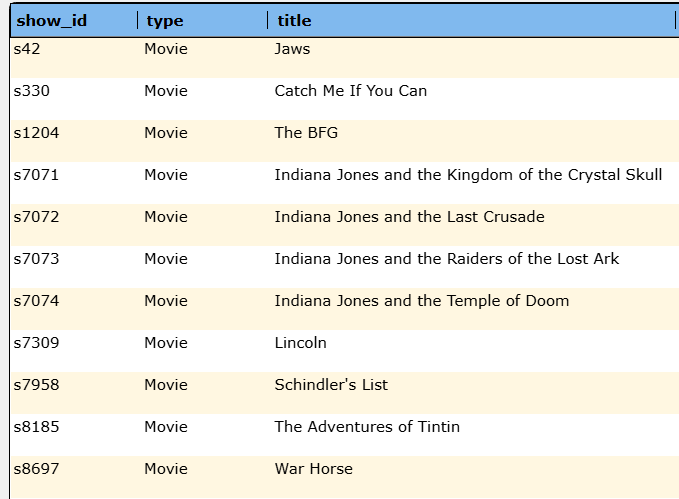This screenshot has width=679, height=499.
Task: Select the Movie type cell in s8697 row
Action: point(165,469)
